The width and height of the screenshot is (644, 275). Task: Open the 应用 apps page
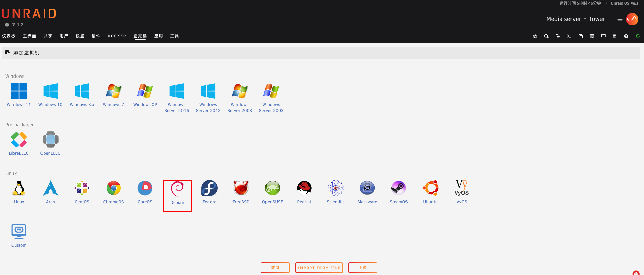point(159,36)
